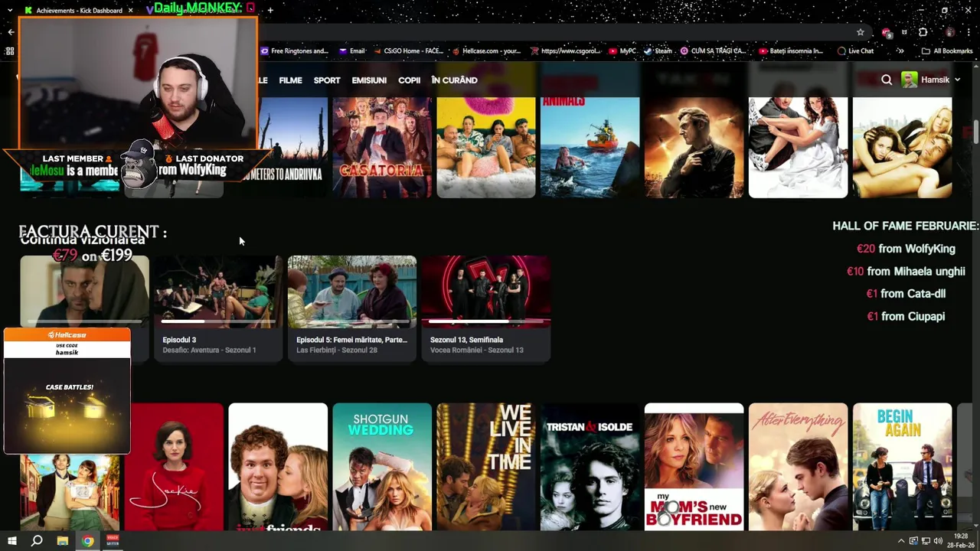980x551 pixels.
Task: Open the man in suit movie poster
Action: point(694,147)
